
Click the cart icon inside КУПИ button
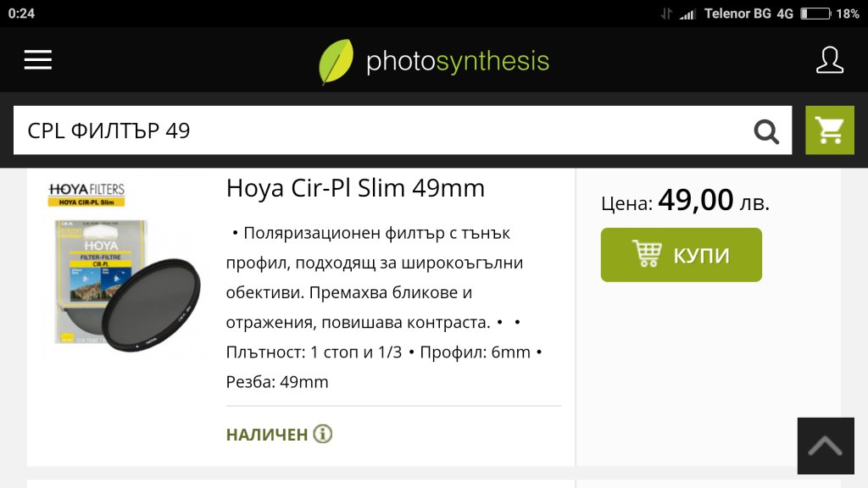pos(647,254)
